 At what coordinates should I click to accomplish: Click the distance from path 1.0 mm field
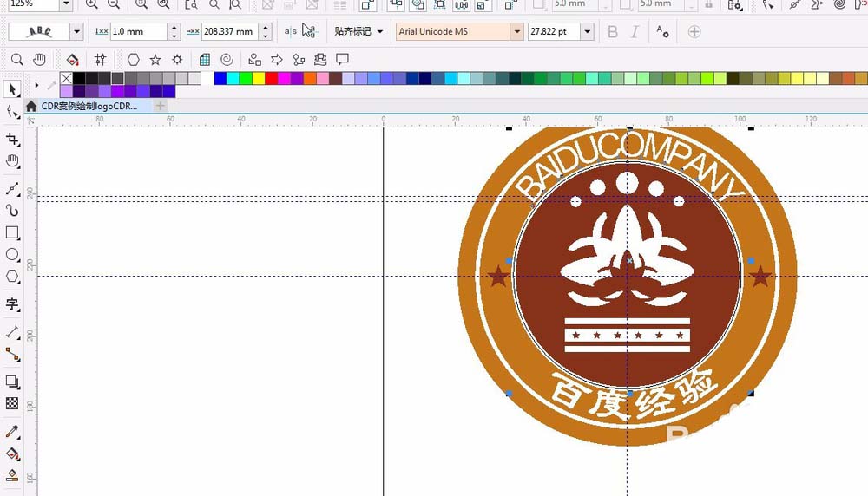click(x=138, y=31)
